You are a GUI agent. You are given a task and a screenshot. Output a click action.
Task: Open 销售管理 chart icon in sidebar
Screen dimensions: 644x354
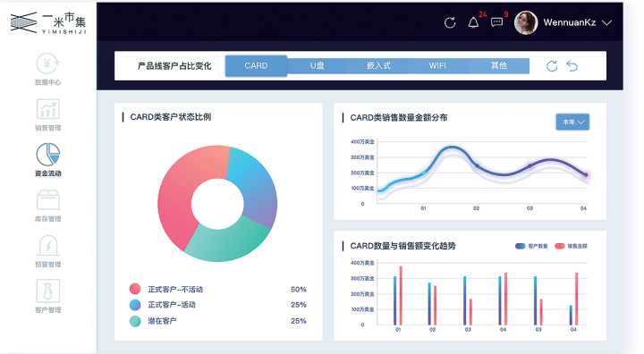48,109
